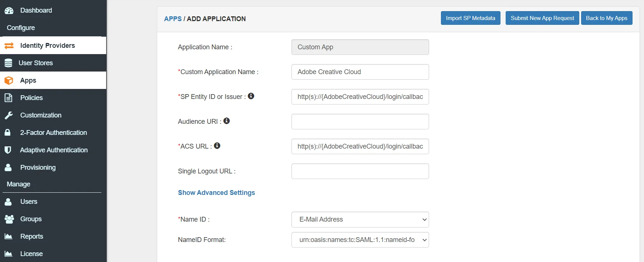Focus the Custom Application Name field
This screenshot has height=262, width=644.
coord(360,72)
